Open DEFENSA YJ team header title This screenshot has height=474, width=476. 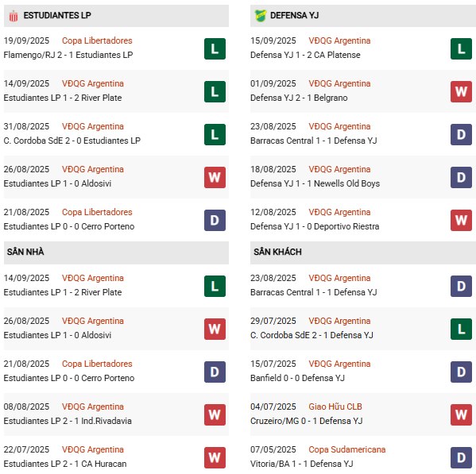point(295,15)
